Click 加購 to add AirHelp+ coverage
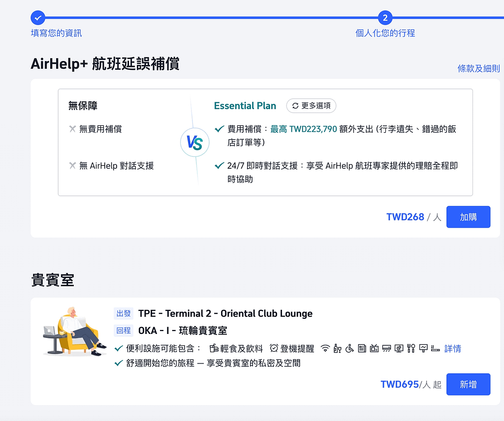This screenshot has height=421, width=504. 469,217
